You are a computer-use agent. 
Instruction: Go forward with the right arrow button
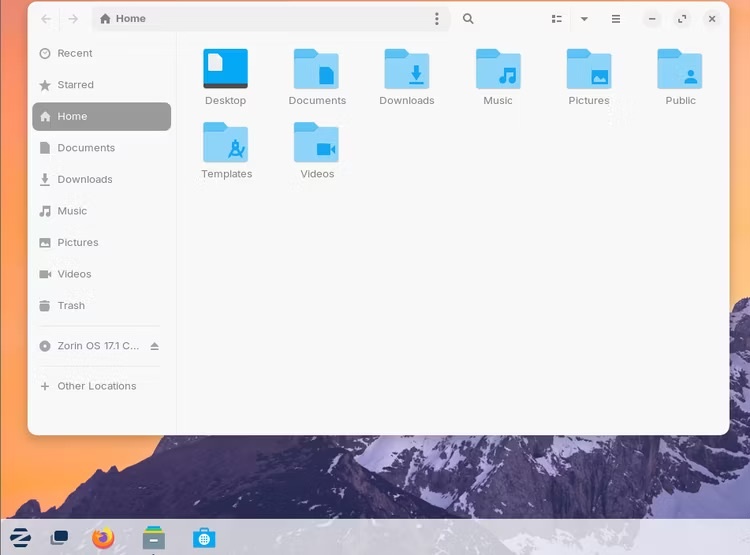tap(73, 19)
